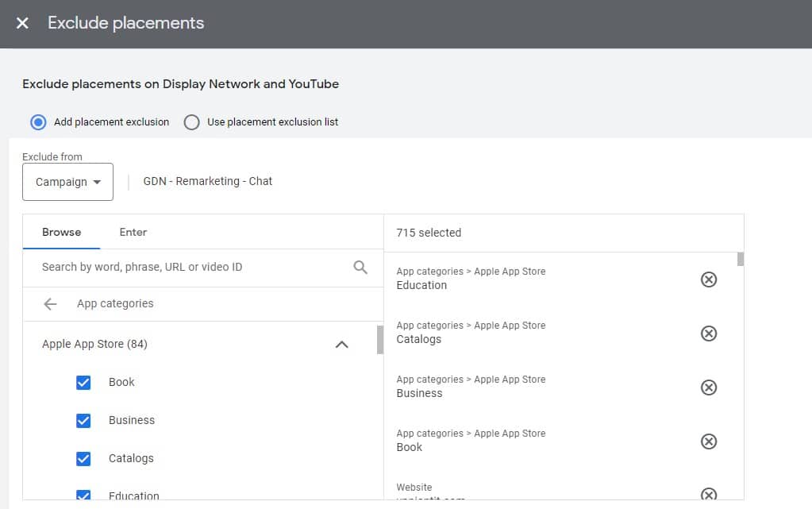This screenshot has width=812, height=509.
Task: Switch to the Enter tab
Action: [x=133, y=232]
